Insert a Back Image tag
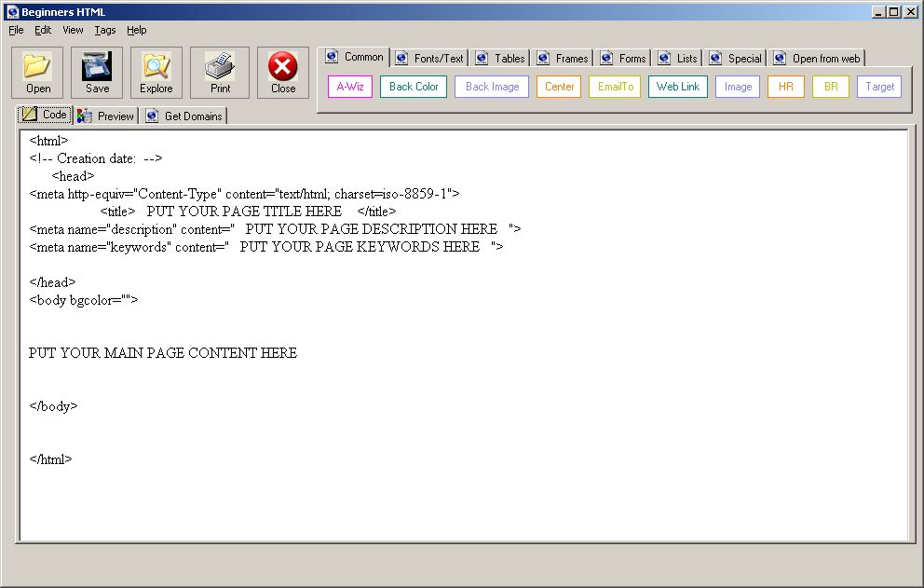 (492, 87)
